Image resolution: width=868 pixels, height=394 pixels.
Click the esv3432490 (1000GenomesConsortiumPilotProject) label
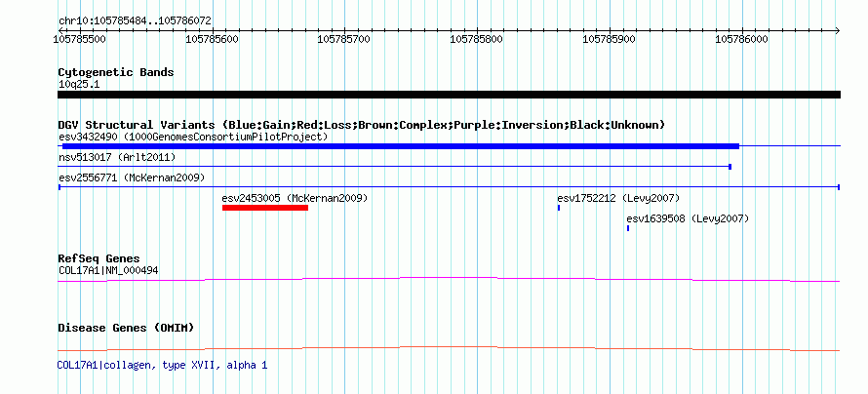coord(193,137)
